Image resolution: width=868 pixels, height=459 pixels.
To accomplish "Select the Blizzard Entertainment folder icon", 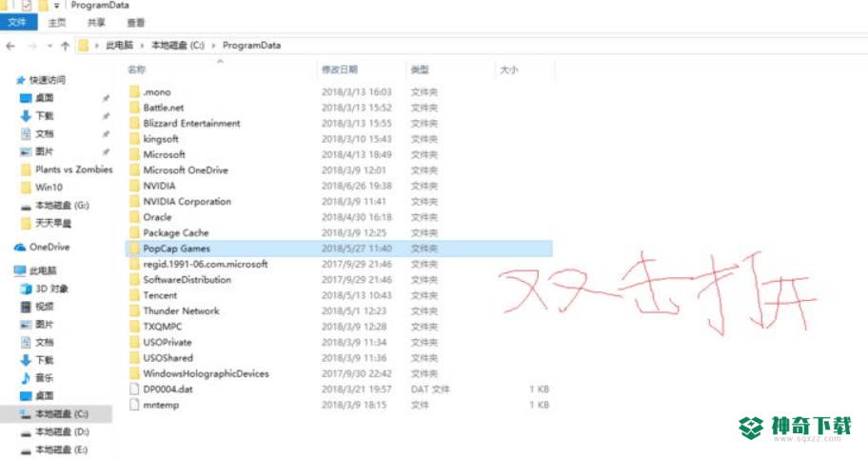I will click(134, 123).
